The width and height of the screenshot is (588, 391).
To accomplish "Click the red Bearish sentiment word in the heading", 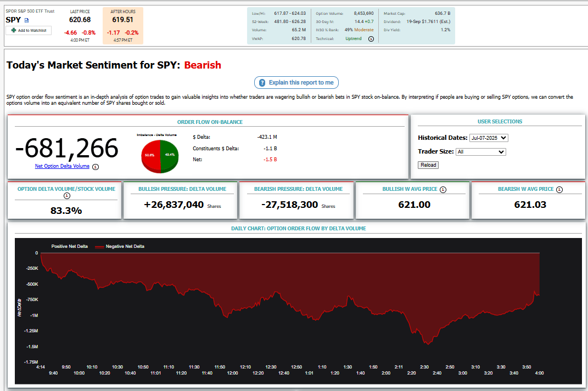I will point(203,65).
